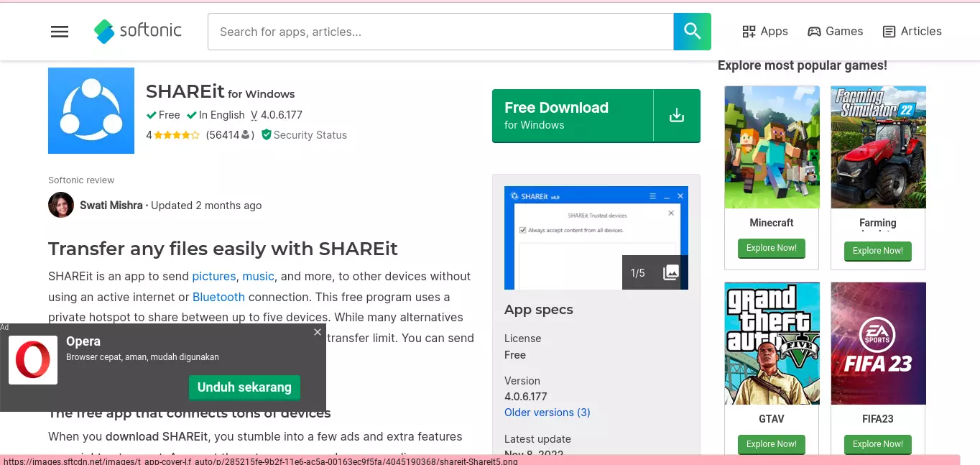Open Farming Simulator 22 cover

pos(878,147)
